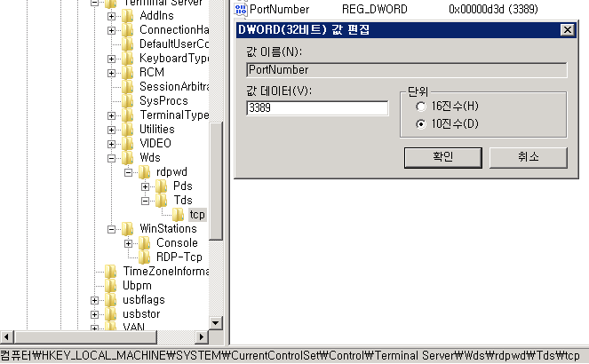Screen dimensions: 589x364
Task: Select the tcp tree item label
Action: pos(197,215)
